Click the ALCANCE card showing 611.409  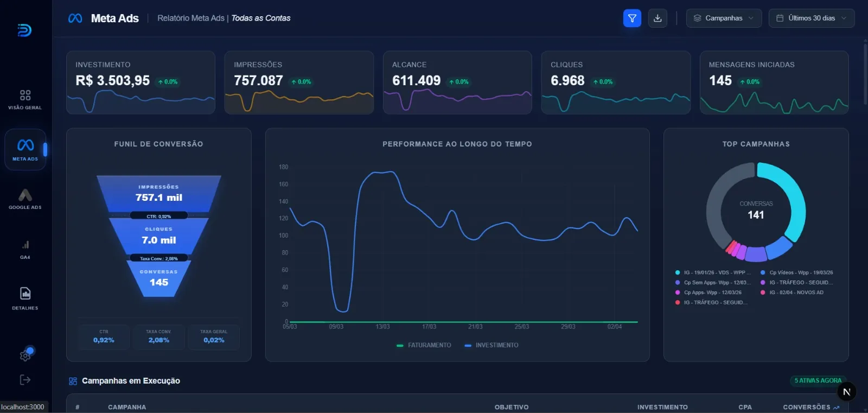[x=457, y=82]
